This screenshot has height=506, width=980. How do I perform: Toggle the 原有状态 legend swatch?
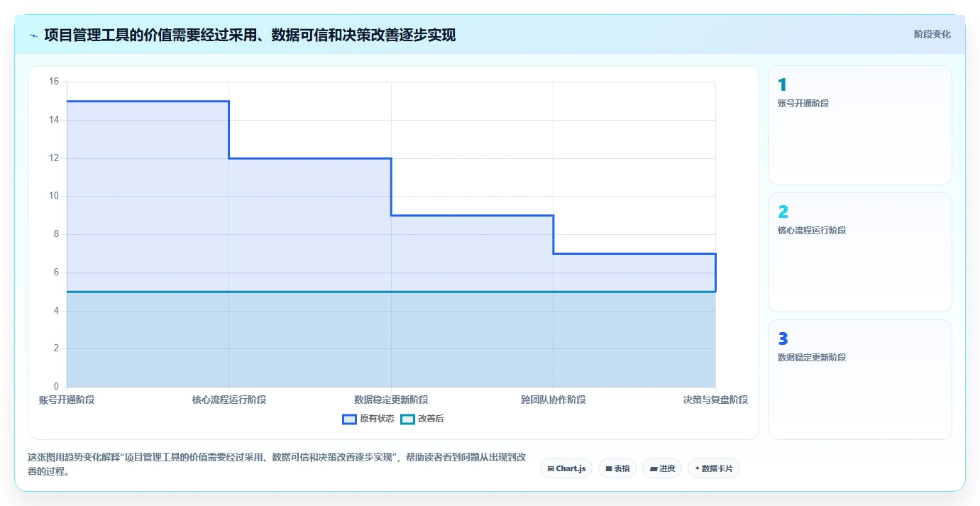349,419
